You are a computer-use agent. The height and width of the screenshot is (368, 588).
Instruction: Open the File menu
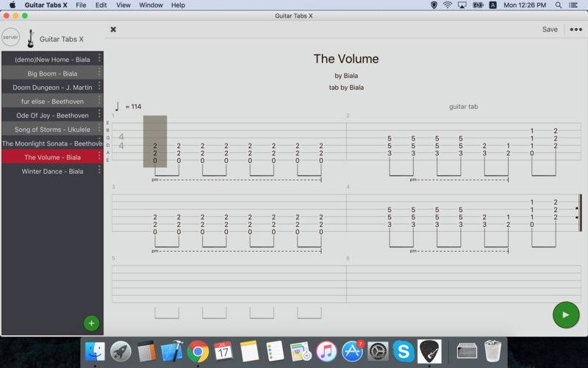[81, 5]
